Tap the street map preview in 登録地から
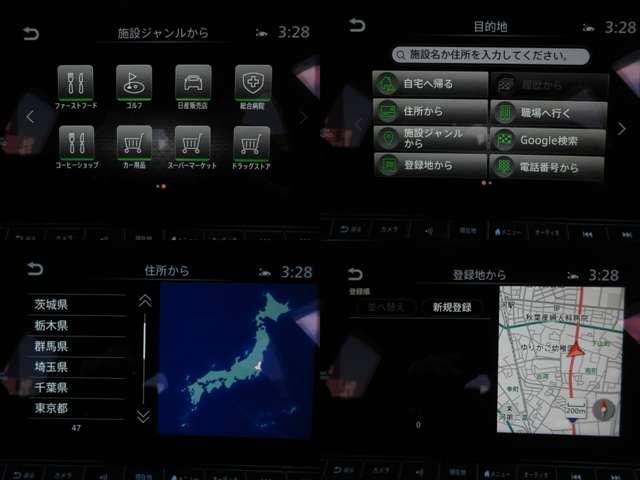Screen dimensions: 640x480 560,360
